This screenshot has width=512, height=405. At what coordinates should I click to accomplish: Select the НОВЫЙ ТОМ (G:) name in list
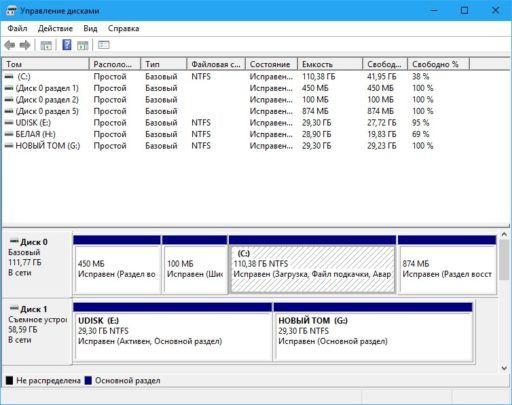click(48, 146)
